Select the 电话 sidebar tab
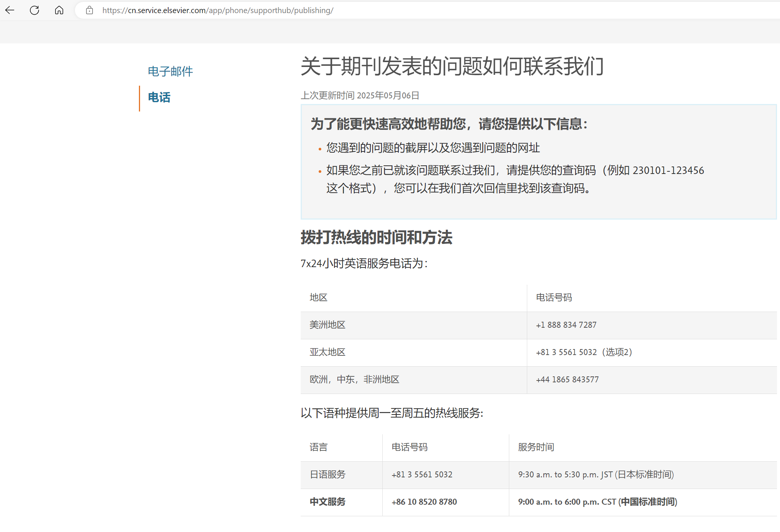This screenshot has width=780, height=532. [159, 98]
